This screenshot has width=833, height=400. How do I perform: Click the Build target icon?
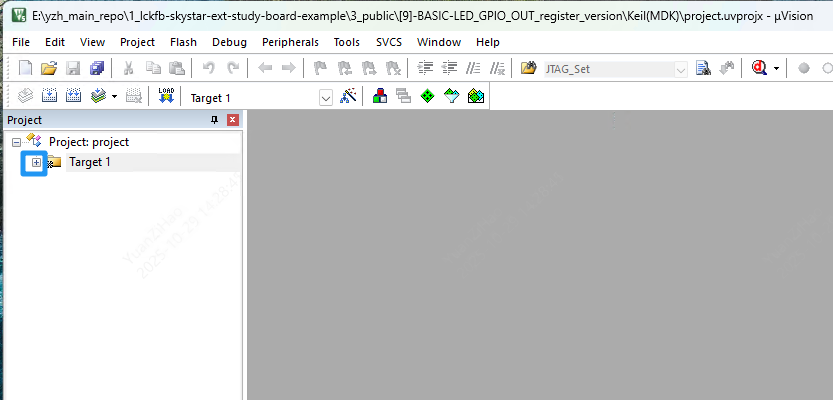tap(49, 97)
